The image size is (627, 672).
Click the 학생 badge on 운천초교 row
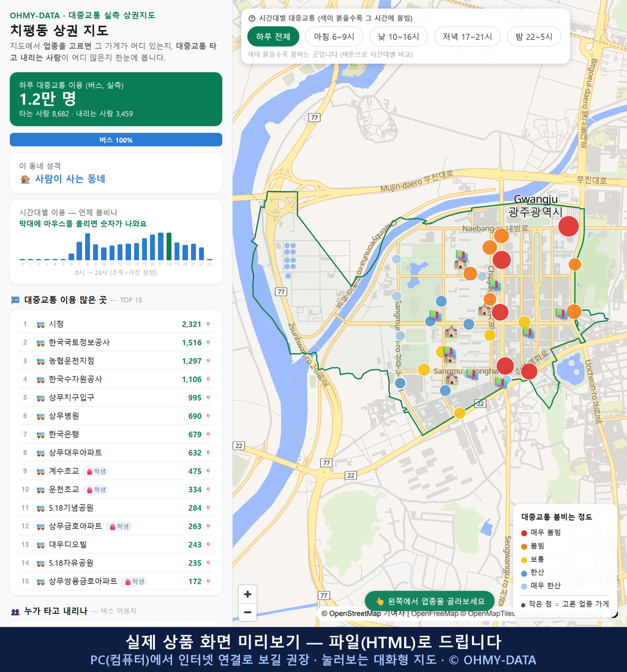[x=96, y=490]
